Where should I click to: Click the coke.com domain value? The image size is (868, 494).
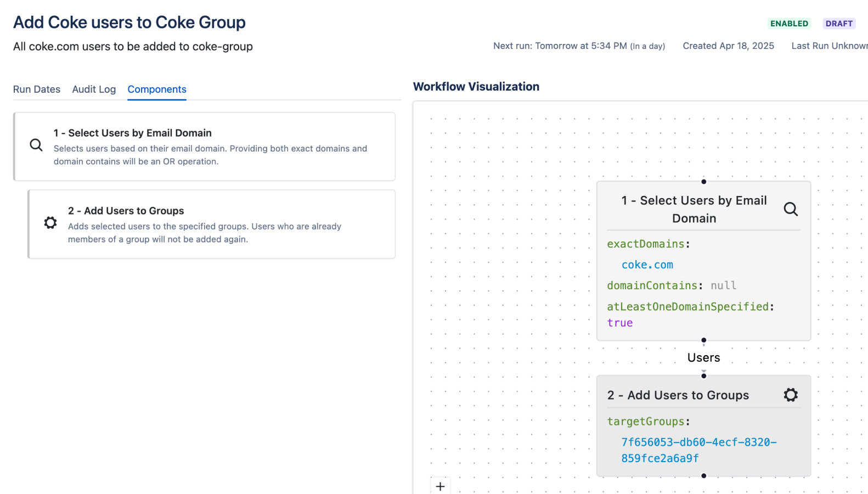click(647, 265)
